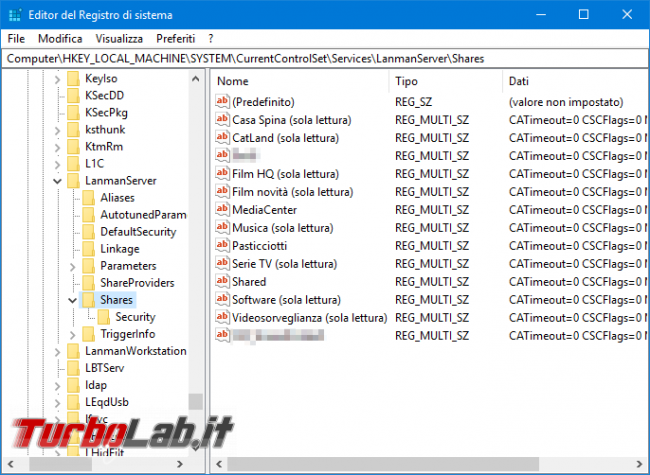Click the KSecPkg folder icon
The image size is (650, 475).
pos(73,112)
